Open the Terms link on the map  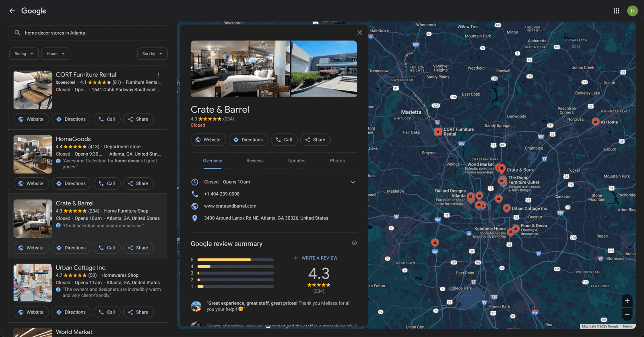pyautogui.click(x=627, y=327)
